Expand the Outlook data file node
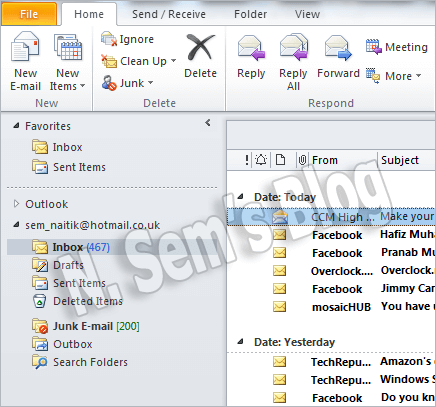Image resolution: width=436 pixels, height=407 pixels. coord(16,204)
